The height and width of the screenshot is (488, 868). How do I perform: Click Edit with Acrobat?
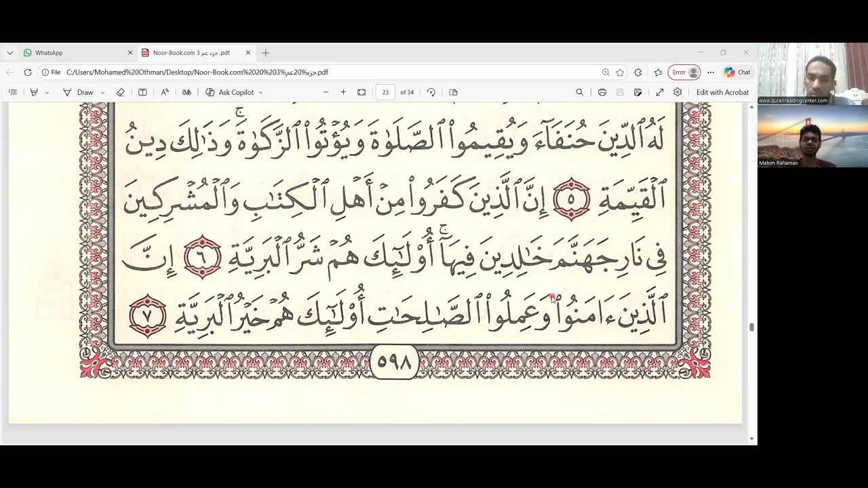(x=722, y=92)
